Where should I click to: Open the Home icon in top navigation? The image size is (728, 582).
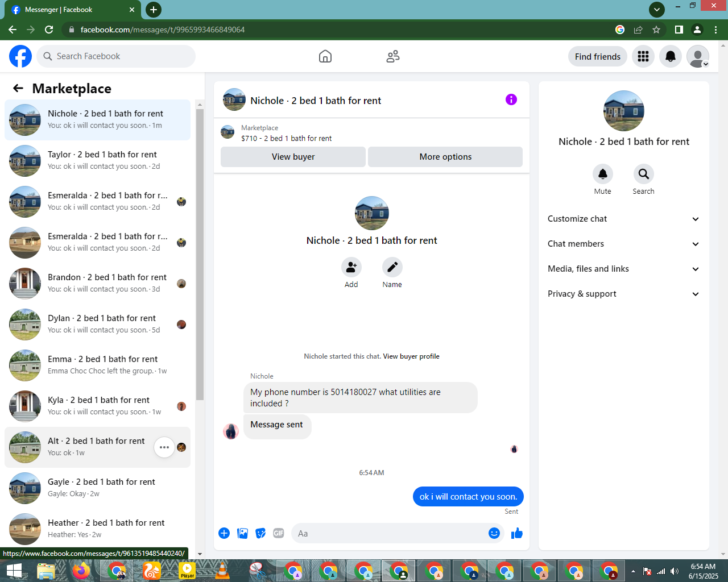[325, 56]
